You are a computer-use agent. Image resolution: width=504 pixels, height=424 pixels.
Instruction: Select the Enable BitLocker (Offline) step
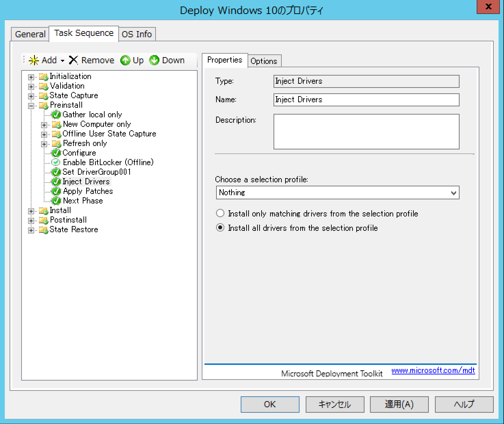pyautogui.click(x=108, y=162)
